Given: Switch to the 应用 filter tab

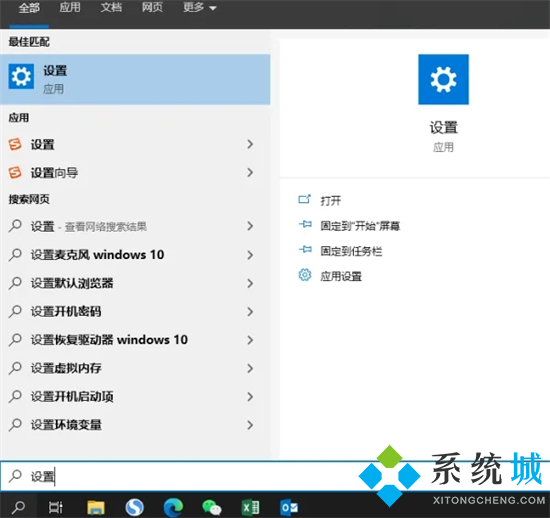Looking at the screenshot, I should click(x=69, y=7).
